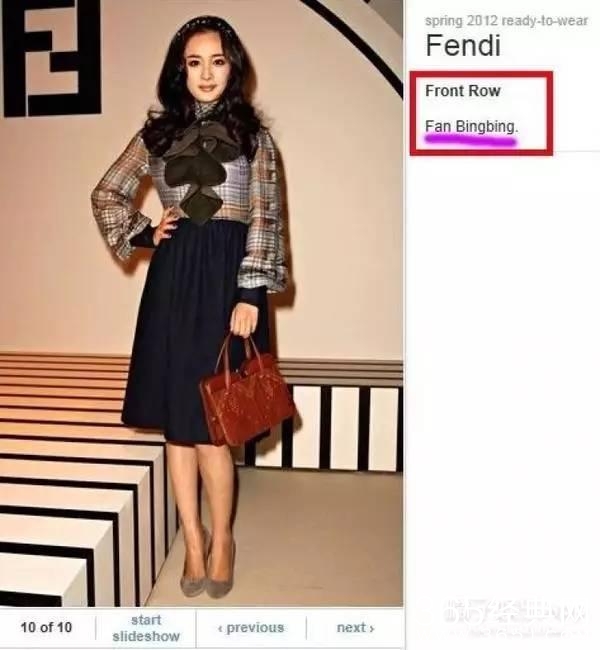Click the start slideshow link
Screen dimensions: 600x650
(x=146, y=628)
